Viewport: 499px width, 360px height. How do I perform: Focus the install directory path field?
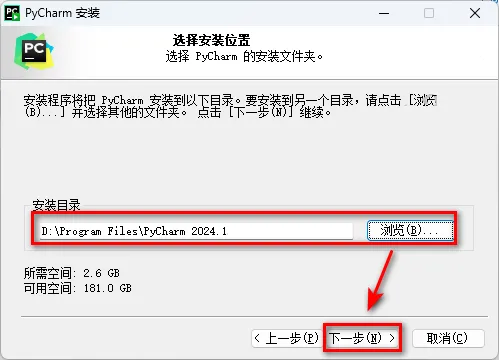[x=196, y=231]
